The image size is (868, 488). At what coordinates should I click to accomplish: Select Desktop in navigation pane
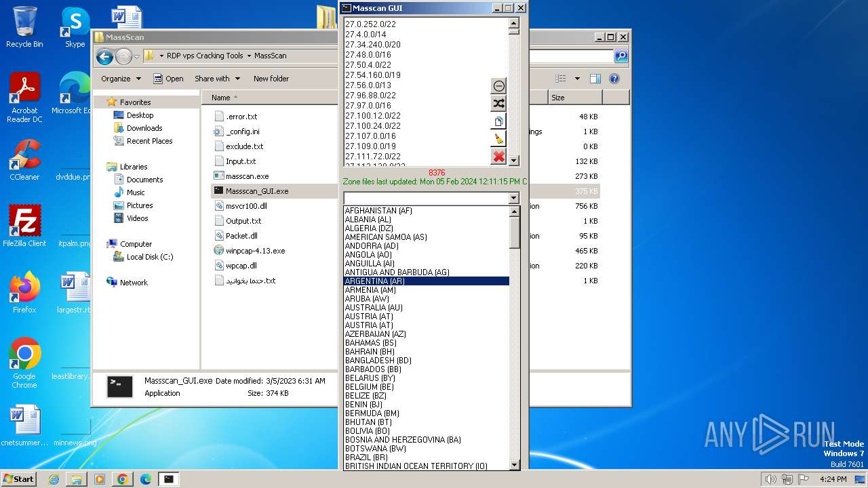click(x=140, y=115)
